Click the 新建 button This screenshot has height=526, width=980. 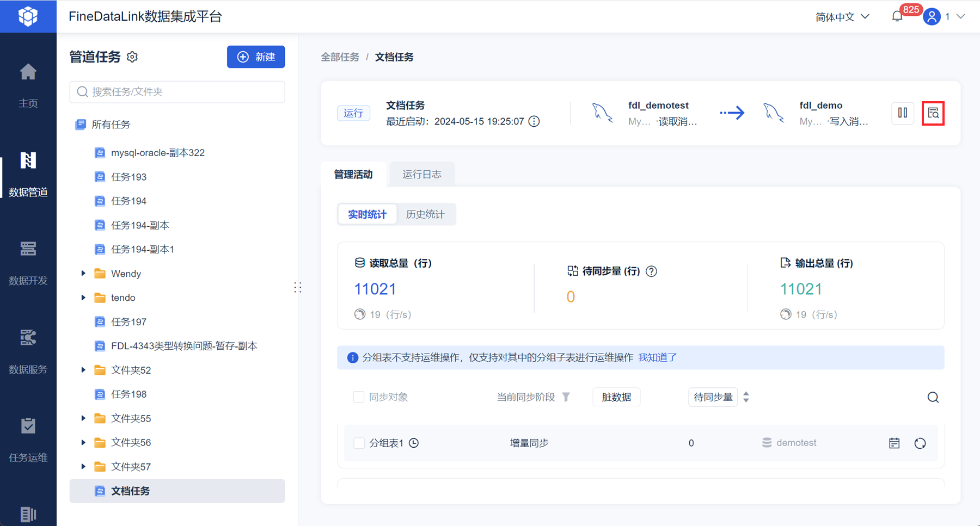tap(256, 57)
